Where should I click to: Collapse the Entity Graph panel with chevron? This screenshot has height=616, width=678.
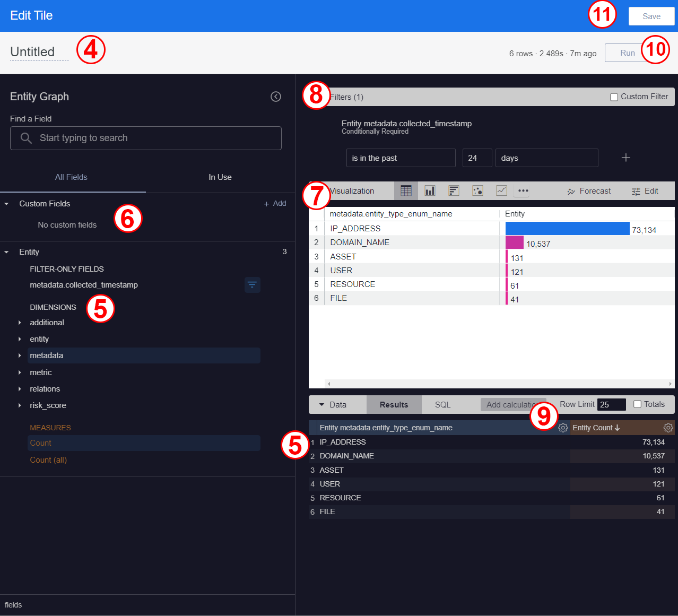pos(275,96)
